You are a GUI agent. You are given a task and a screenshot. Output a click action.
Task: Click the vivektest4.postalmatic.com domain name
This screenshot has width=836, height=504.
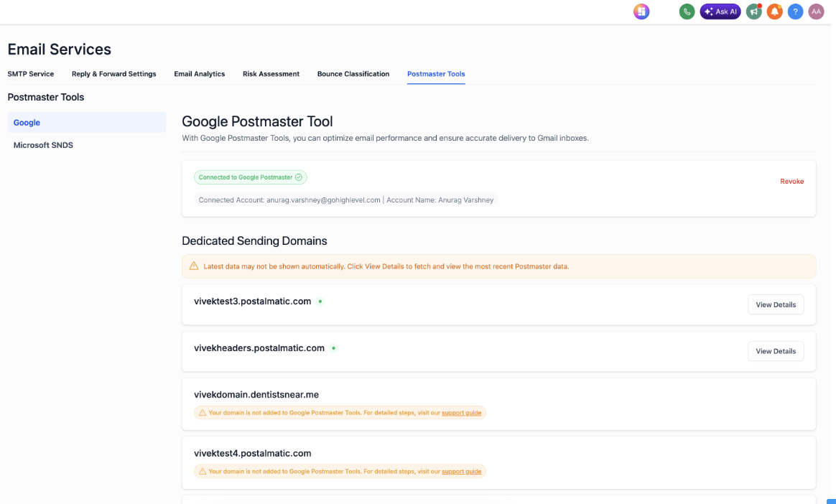[x=253, y=454]
